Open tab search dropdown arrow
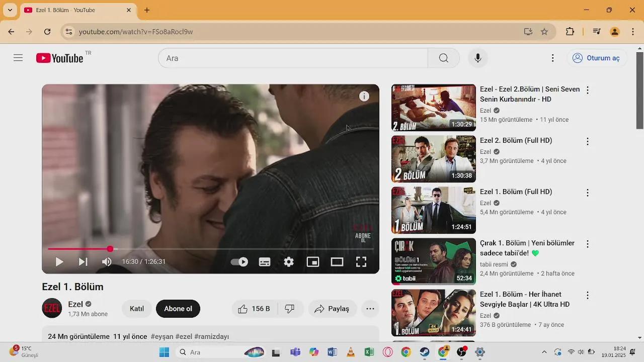Image resolution: width=644 pixels, height=362 pixels. (10, 10)
